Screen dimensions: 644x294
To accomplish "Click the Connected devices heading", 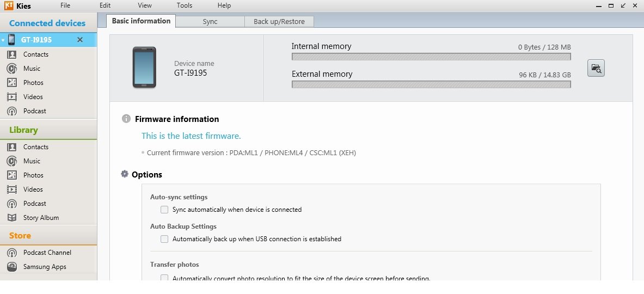I will pyautogui.click(x=47, y=23).
